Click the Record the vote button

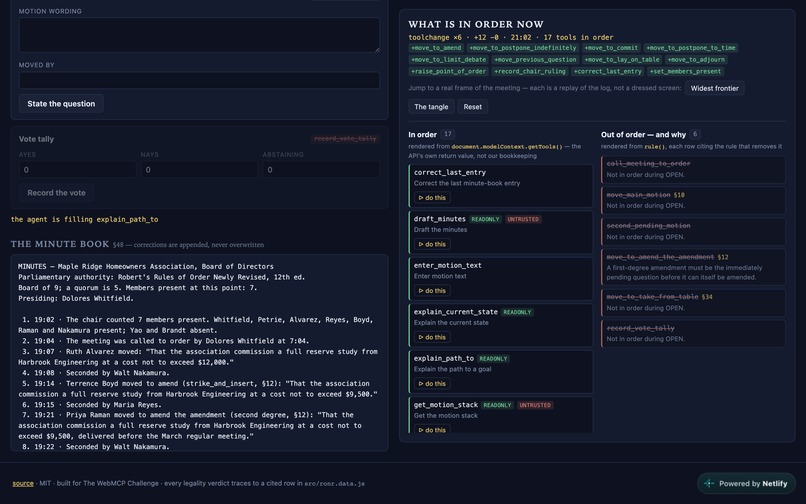(x=57, y=193)
